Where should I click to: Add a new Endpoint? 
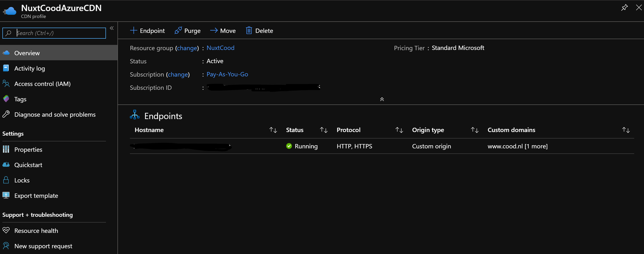147,30
